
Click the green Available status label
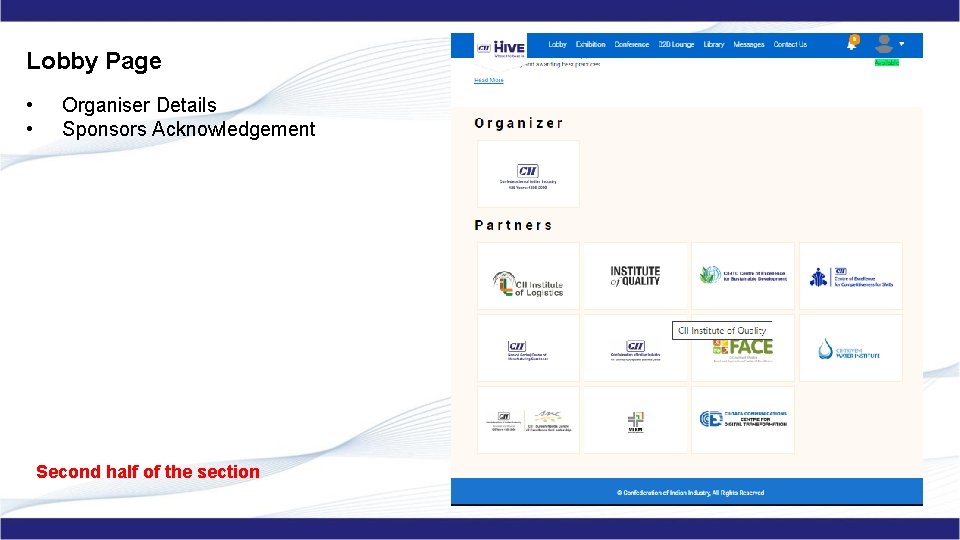coord(887,62)
